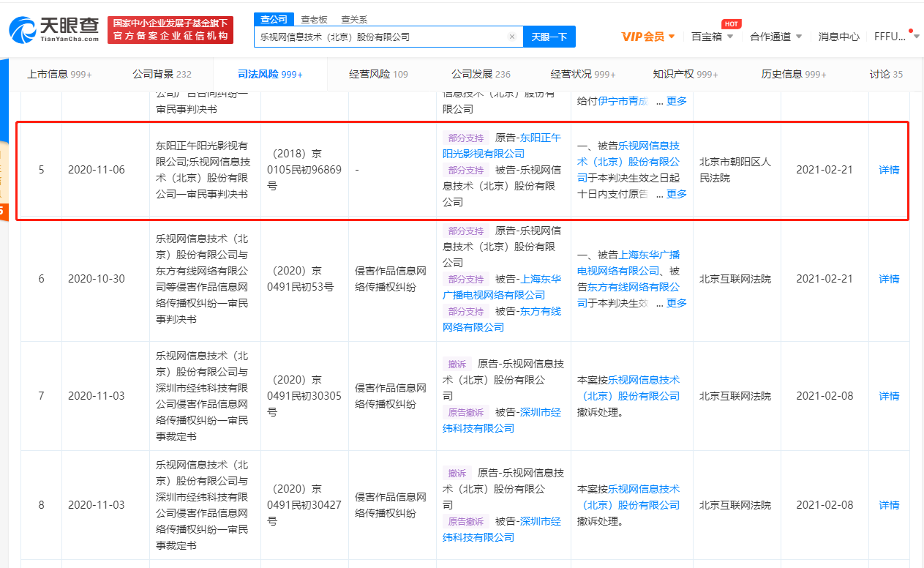Open 伊宁市青成 link in the top partial row
Image resolution: width=924 pixels, height=568 pixels.
pyautogui.click(x=623, y=101)
